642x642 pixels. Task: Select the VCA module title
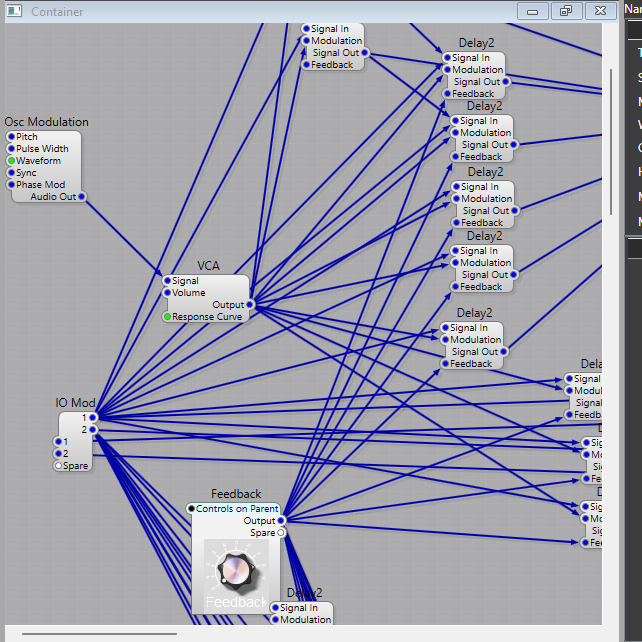click(208, 266)
